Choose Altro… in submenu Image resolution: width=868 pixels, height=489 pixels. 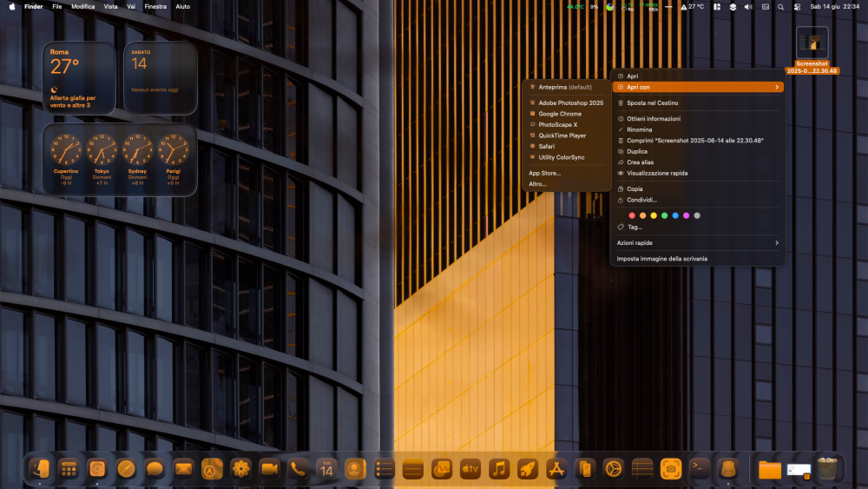pos(566,184)
